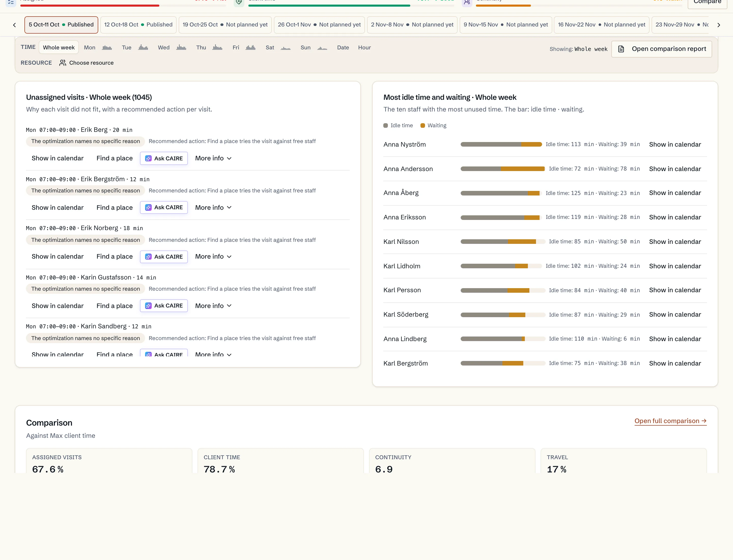733x560 pixels.
Task: Open the Choose resource selector
Action: 86,63
